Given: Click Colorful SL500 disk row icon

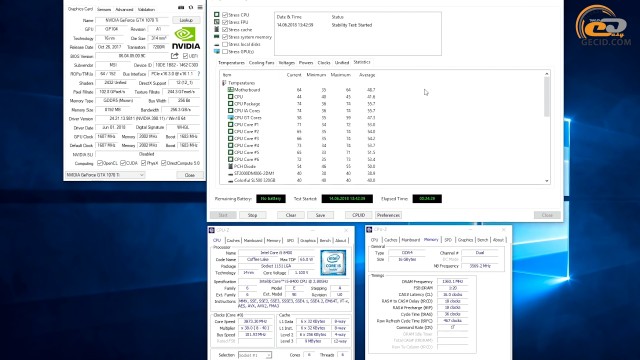Looking at the screenshot, I should pos(231,180).
